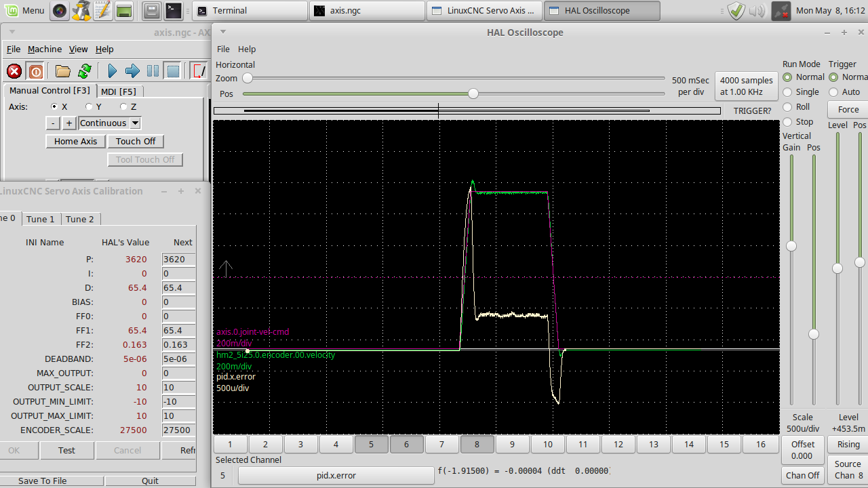868x488 pixels.
Task: Switch to the MDI [F5] tab
Action: [x=119, y=91]
